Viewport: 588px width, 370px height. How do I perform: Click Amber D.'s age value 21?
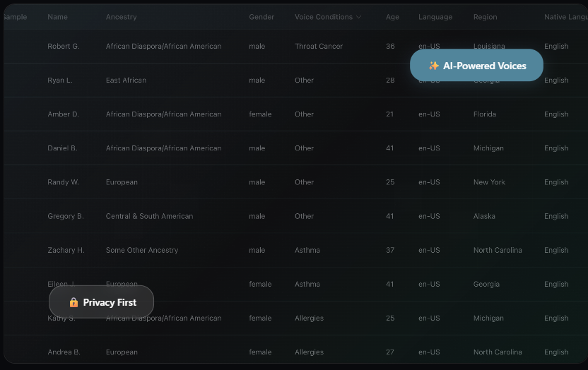point(389,114)
